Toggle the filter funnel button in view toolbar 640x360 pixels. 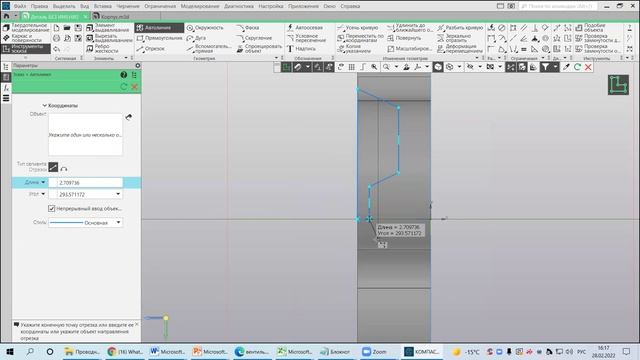545,67
